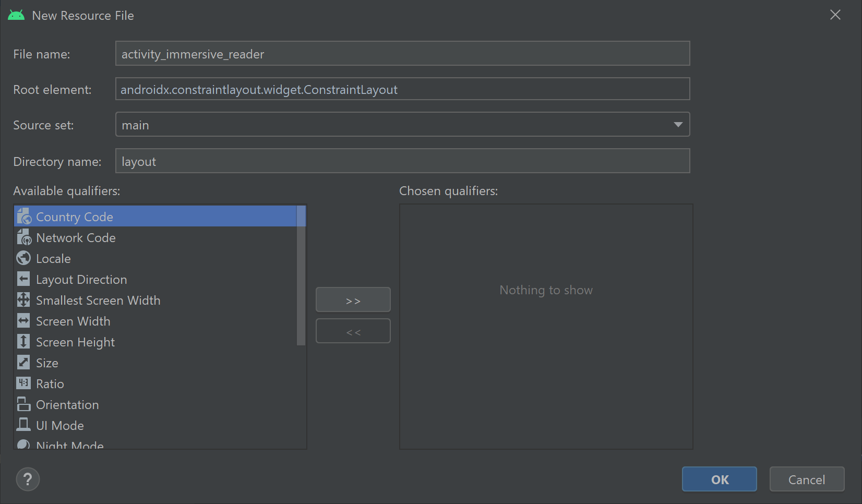Remove qualifier using << button
This screenshot has width=862, height=504.
pyautogui.click(x=353, y=331)
